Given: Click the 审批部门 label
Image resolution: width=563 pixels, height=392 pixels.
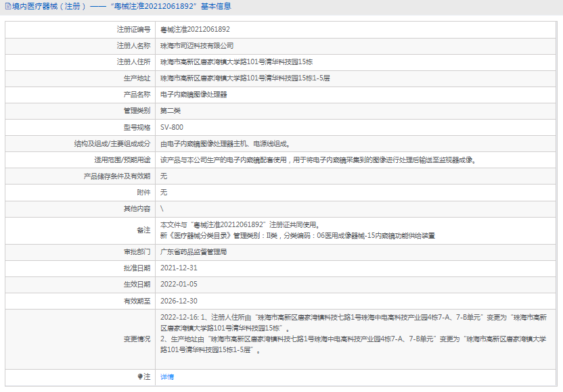Looking at the screenshot, I should pos(137,252).
